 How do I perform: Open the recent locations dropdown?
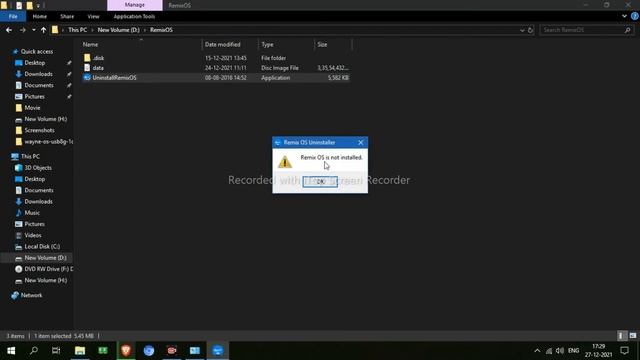(x=33, y=30)
